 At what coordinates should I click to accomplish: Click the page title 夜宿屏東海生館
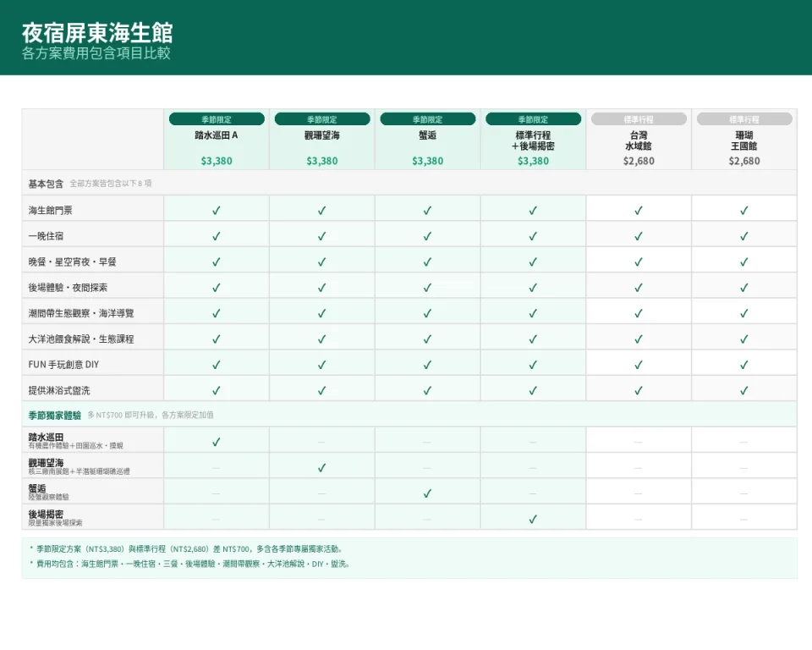click(97, 33)
